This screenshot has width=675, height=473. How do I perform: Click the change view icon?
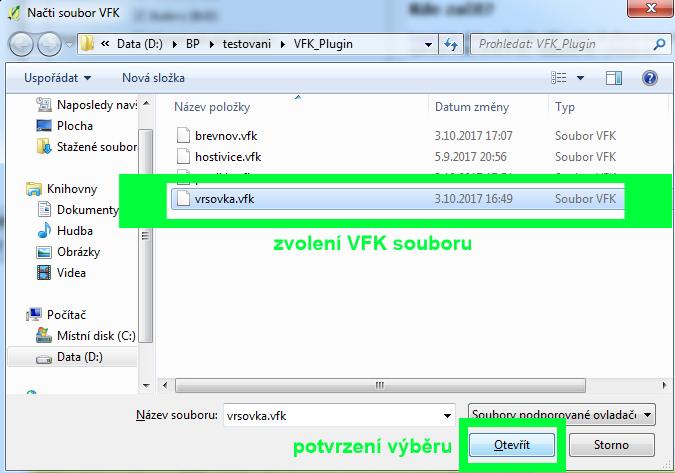click(x=559, y=78)
